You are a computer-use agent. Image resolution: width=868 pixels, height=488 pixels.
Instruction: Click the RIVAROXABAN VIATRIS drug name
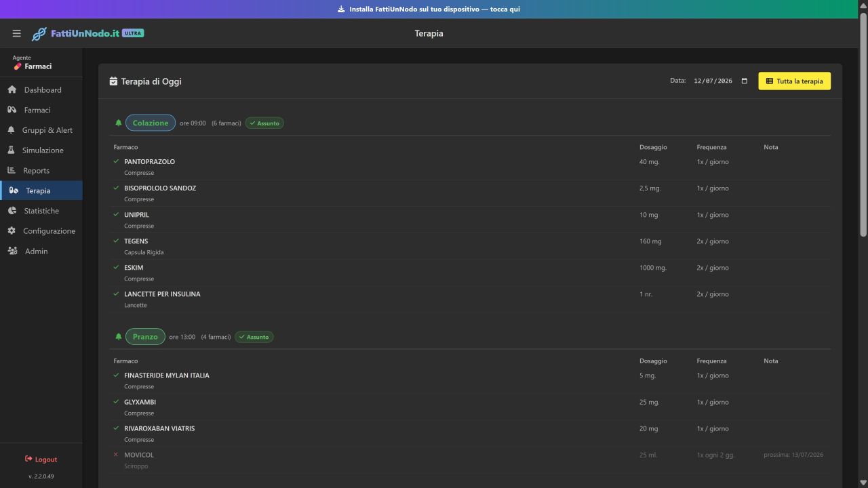pyautogui.click(x=159, y=428)
